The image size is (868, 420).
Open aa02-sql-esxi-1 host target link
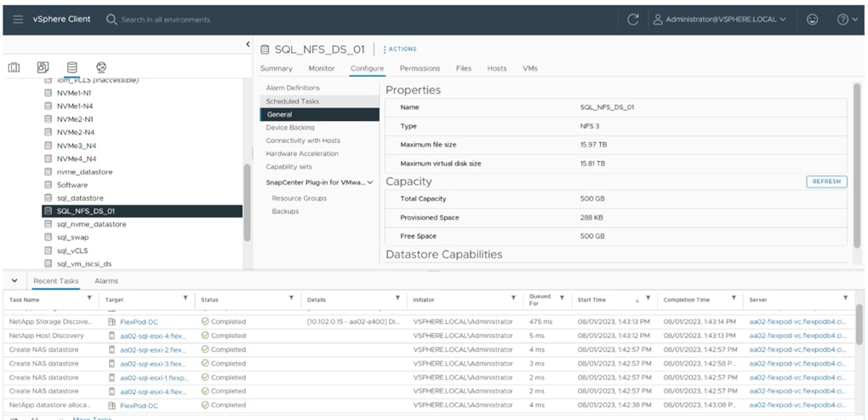click(154, 378)
